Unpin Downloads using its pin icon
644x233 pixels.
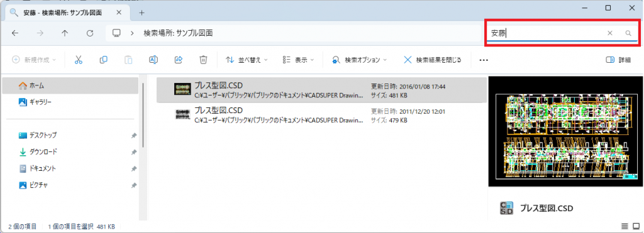pos(133,152)
